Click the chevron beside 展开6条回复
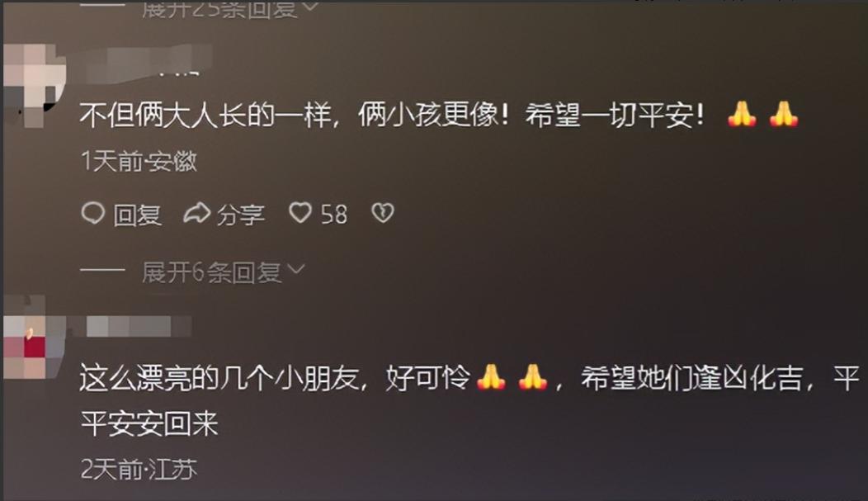 pyautogui.click(x=296, y=269)
